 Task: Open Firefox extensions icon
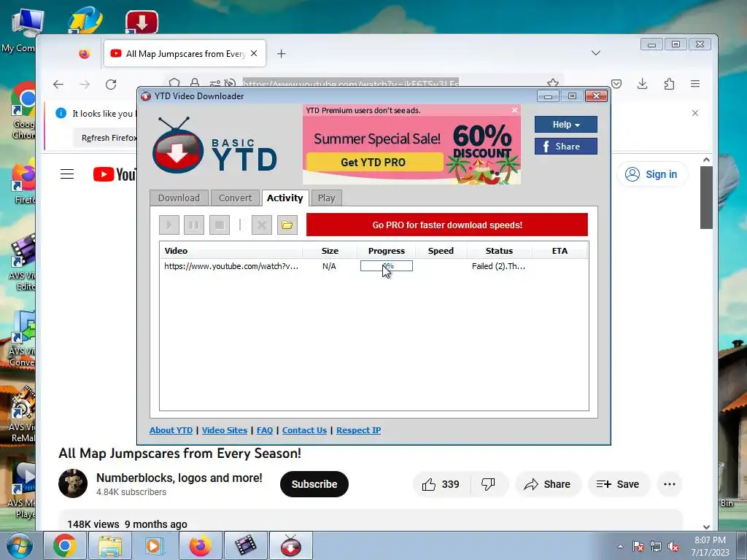click(x=669, y=85)
